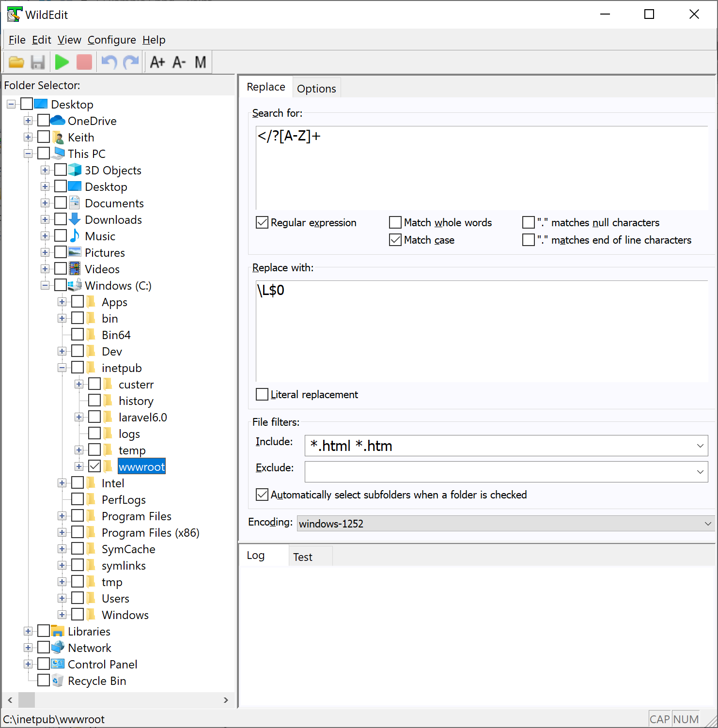This screenshot has height=728, width=718.
Task: Click the Undo arrow icon
Action: (109, 62)
